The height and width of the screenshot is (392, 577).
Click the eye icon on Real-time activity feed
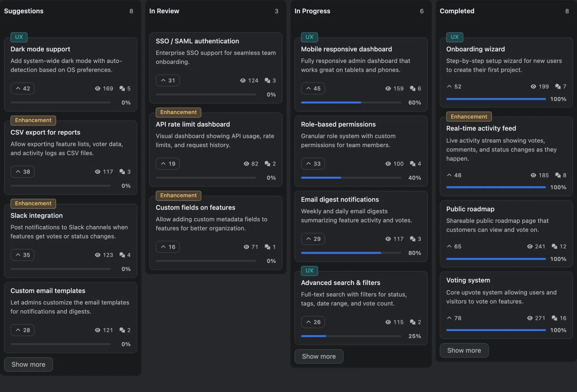(x=533, y=176)
